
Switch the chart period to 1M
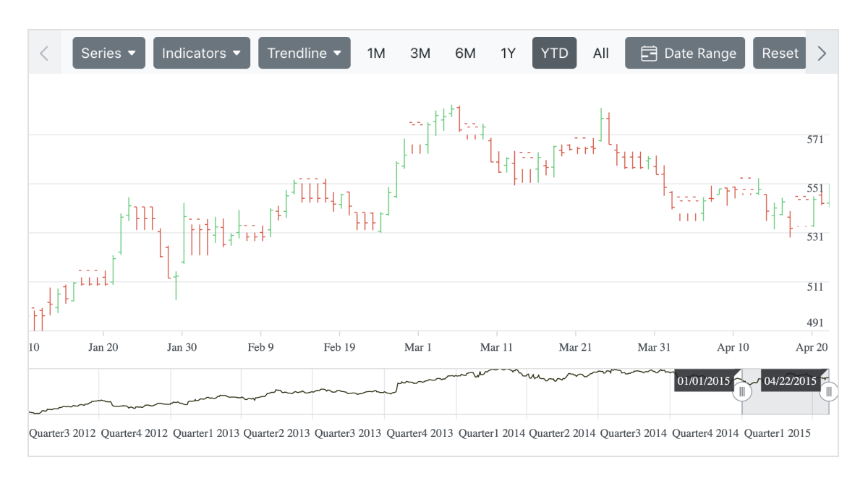click(x=376, y=52)
